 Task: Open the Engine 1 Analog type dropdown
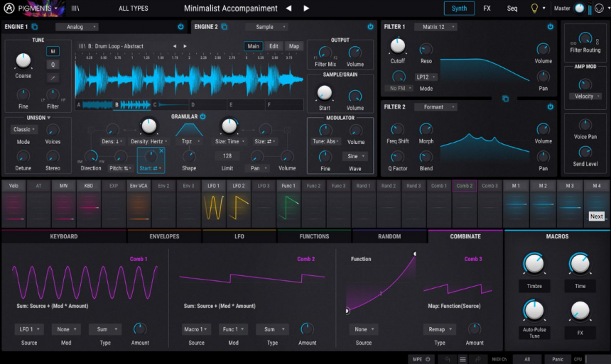(75, 27)
